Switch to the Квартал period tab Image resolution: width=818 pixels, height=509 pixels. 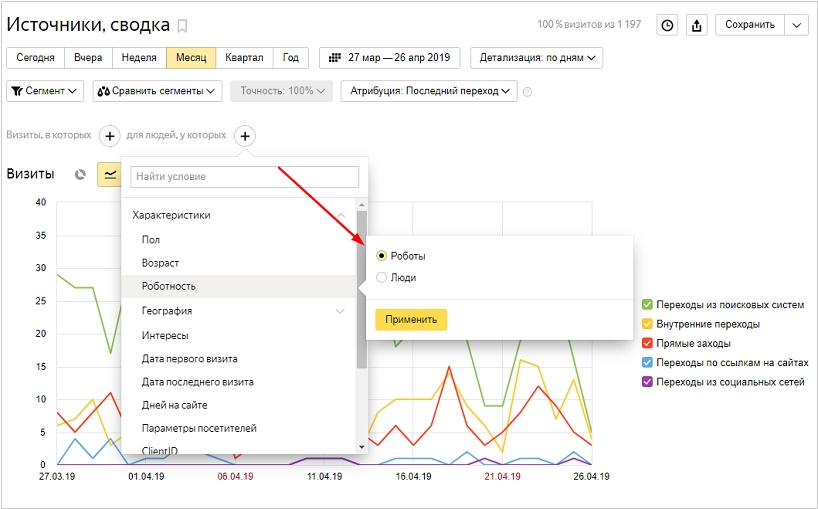click(x=244, y=58)
